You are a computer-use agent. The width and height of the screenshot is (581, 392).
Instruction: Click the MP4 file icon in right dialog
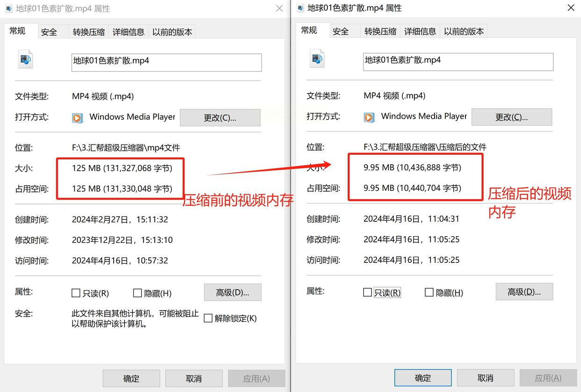coord(317,58)
